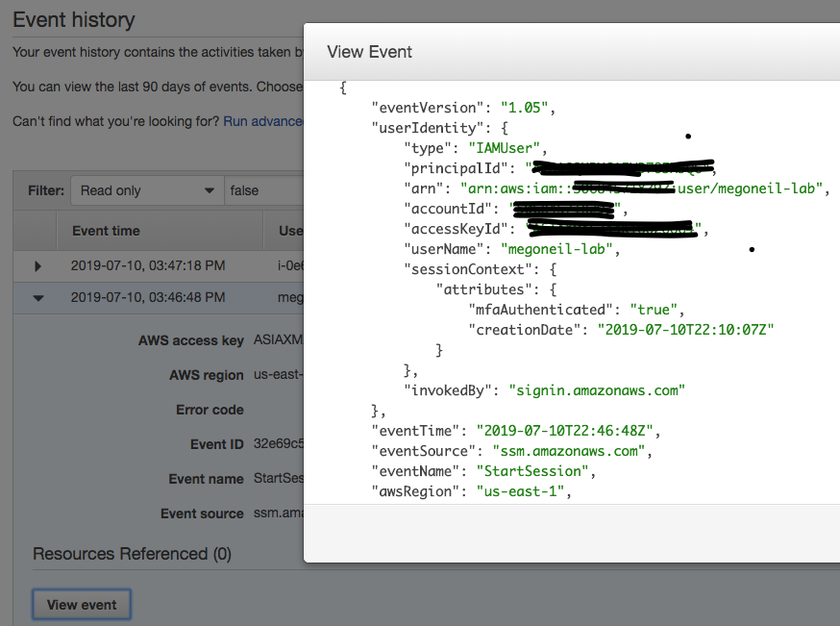Click the "invokedBy" key
Image resolution: width=840 pixels, height=626 pixels.
pos(447,390)
